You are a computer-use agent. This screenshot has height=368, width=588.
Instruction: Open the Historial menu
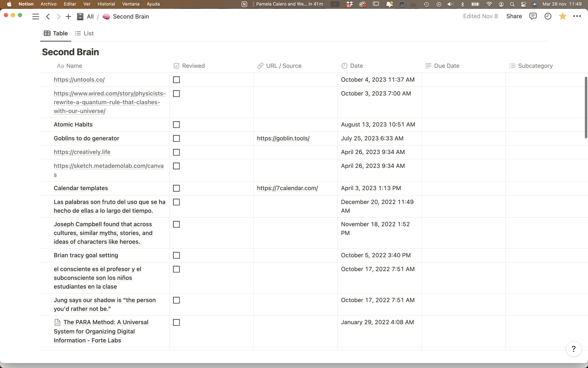106,4
